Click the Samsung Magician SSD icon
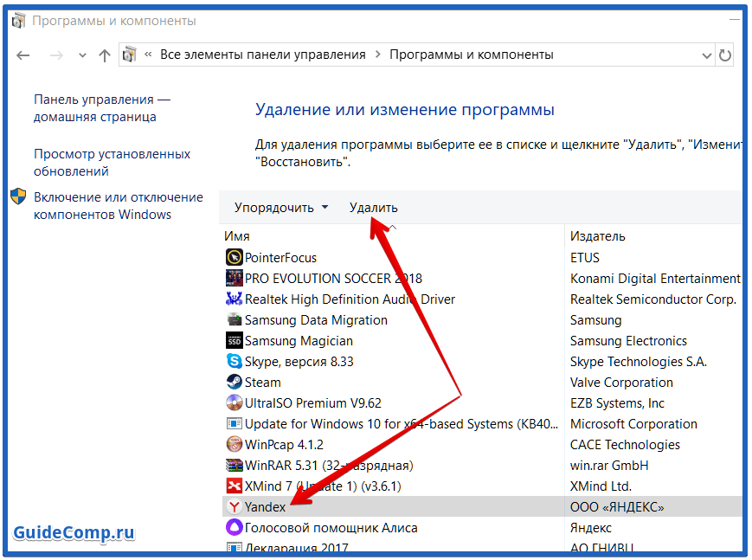This screenshot has height=560, width=752. pyautogui.click(x=234, y=341)
